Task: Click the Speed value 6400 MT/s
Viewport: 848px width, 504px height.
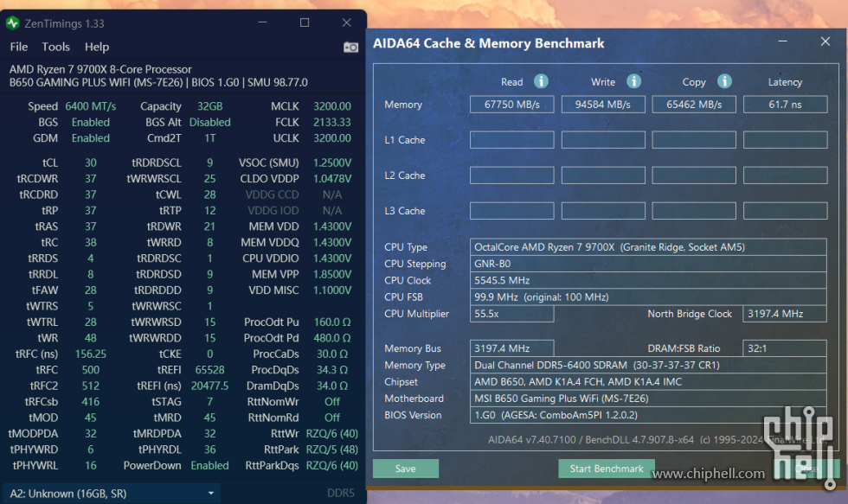Action: click(x=90, y=106)
